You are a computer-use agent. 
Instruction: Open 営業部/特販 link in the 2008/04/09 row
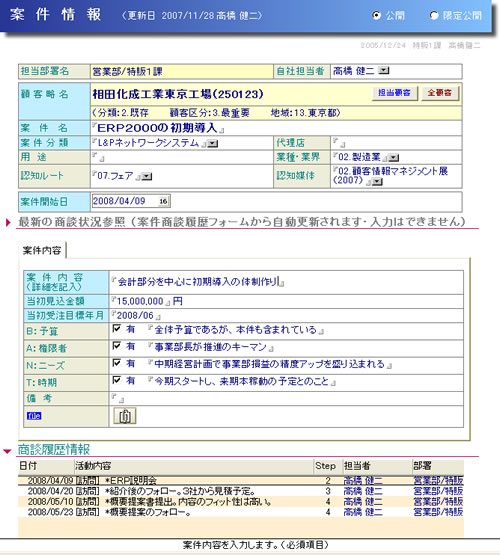[438, 480]
